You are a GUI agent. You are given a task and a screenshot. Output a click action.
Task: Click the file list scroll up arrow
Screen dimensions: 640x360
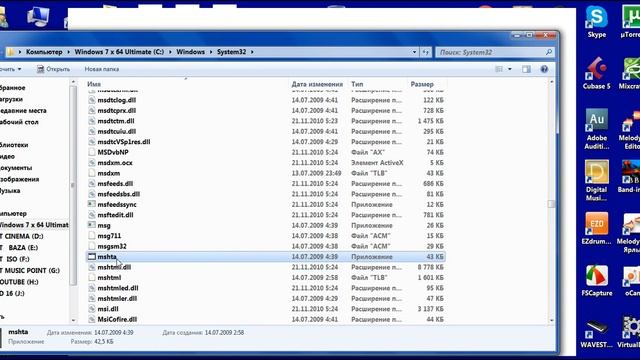[x=551, y=82]
